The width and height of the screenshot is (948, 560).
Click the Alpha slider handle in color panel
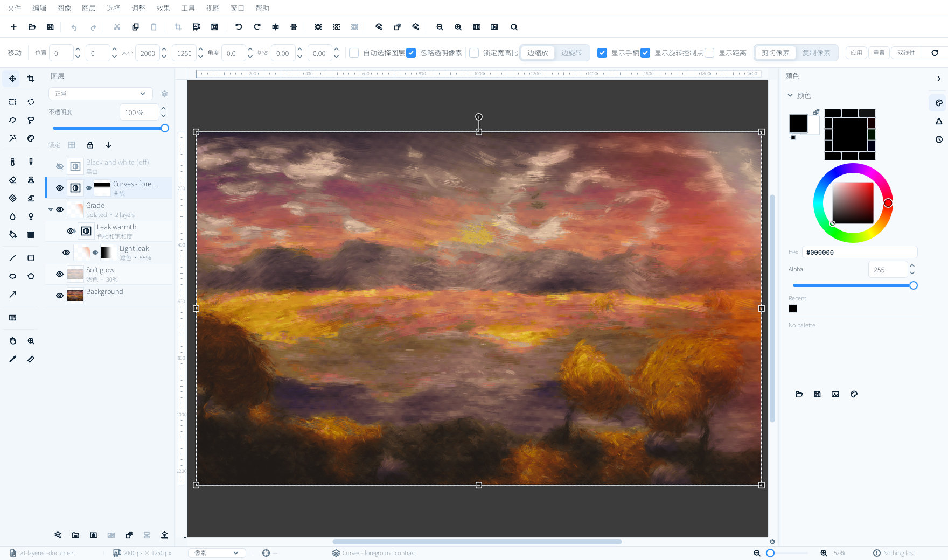click(914, 285)
